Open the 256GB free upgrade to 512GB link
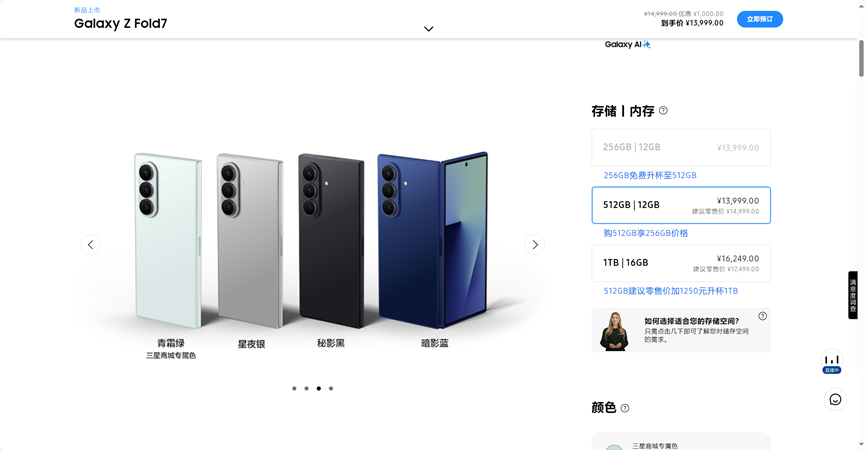The height and width of the screenshot is (450, 865). click(x=650, y=175)
